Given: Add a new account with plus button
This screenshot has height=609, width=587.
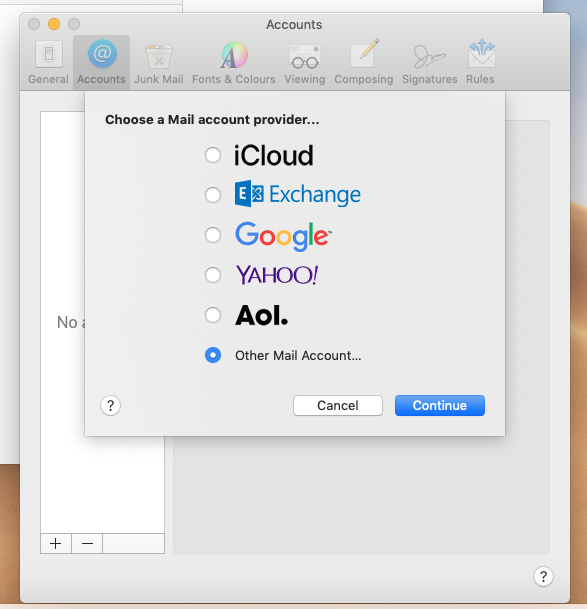Looking at the screenshot, I should coord(56,543).
